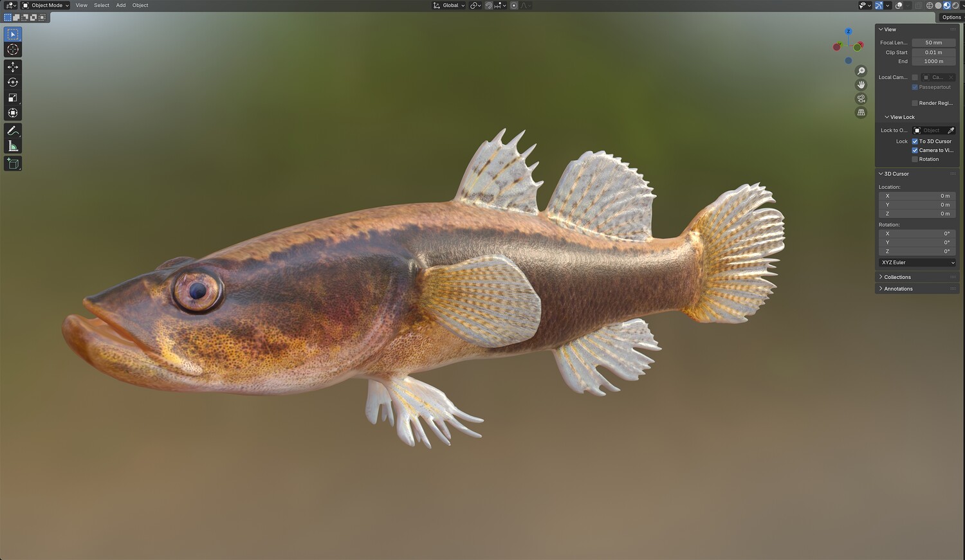
Task: Toggle viewport overlays display
Action: coord(899,5)
